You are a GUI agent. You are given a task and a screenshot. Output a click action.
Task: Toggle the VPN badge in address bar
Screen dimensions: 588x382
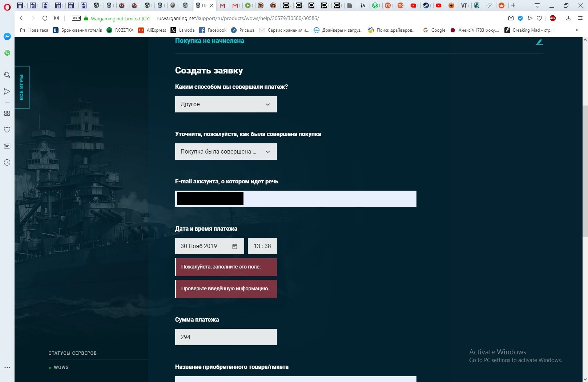76,18
